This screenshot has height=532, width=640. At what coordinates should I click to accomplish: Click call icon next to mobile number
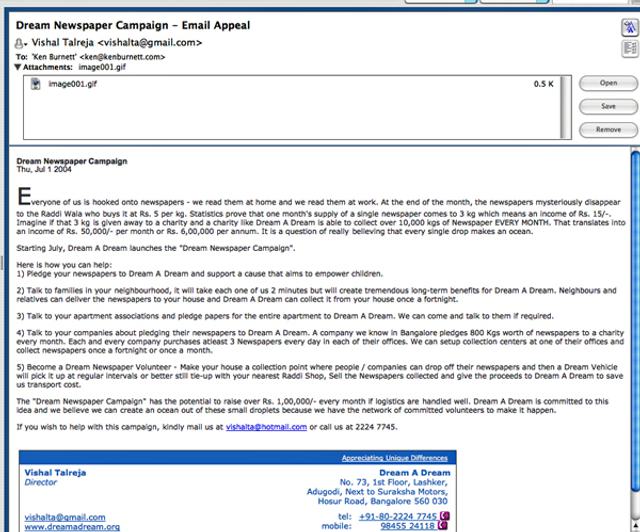[445, 526]
